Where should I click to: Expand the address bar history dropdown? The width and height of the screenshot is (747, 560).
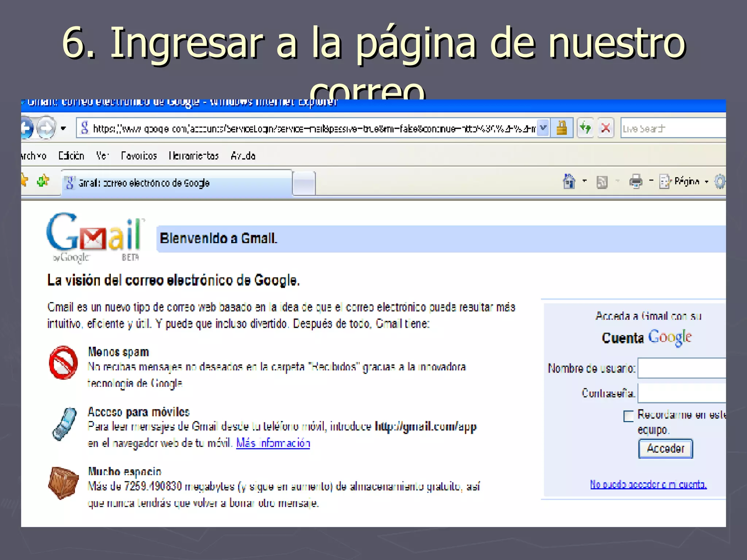point(543,128)
